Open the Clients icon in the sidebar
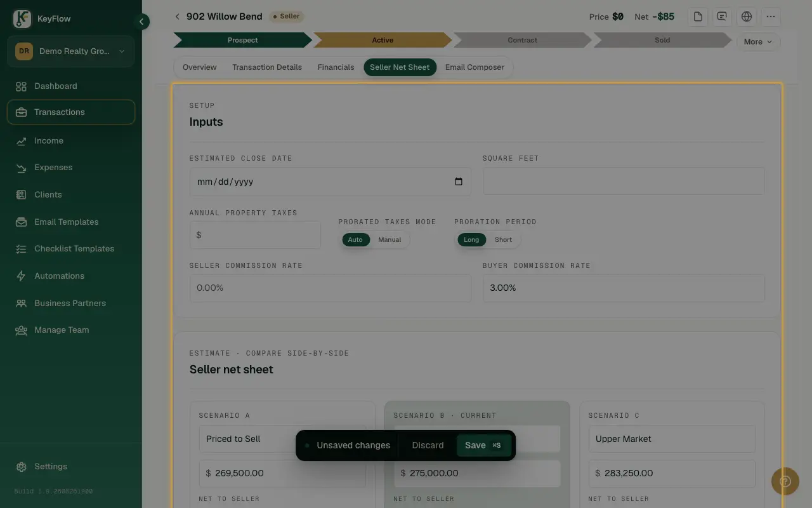 coord(21,195)
